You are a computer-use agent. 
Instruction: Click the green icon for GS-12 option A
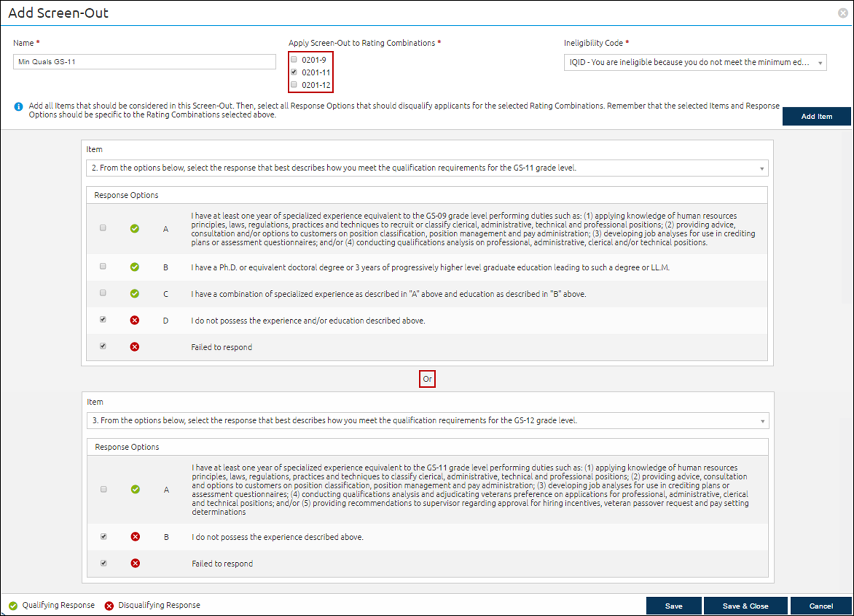135,489
